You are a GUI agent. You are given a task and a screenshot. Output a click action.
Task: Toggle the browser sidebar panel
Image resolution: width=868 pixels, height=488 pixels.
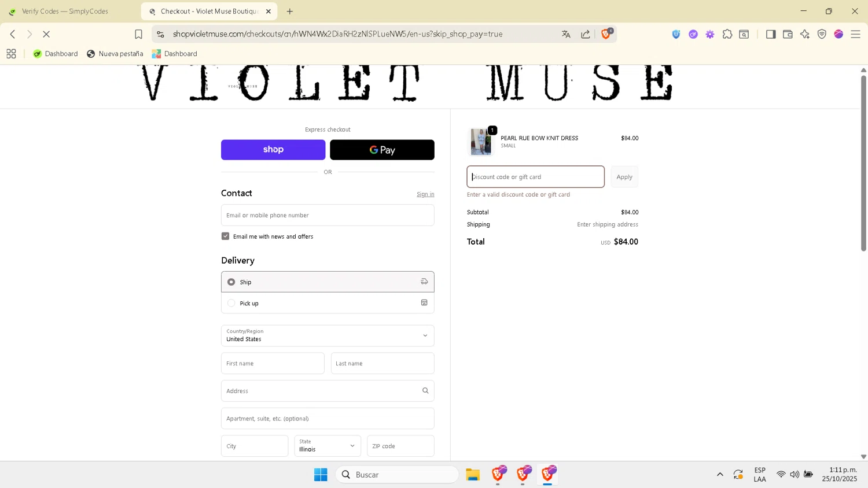pos(771,34)
